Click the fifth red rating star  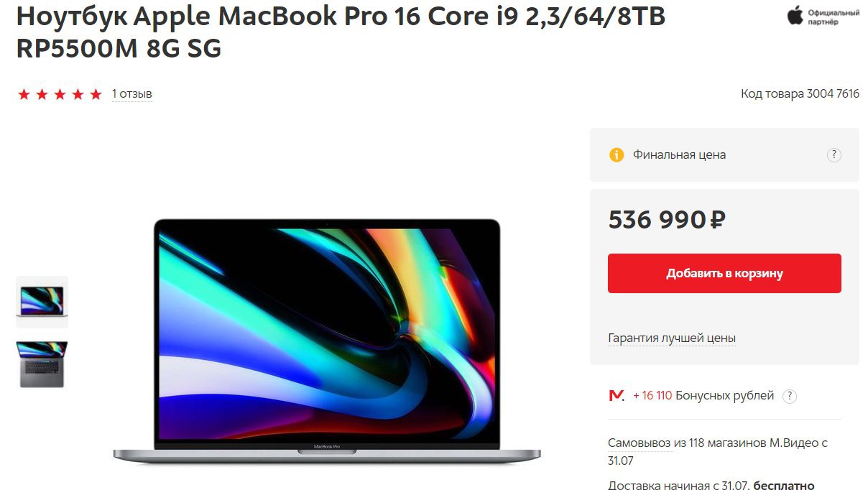(x=96, y=94)
